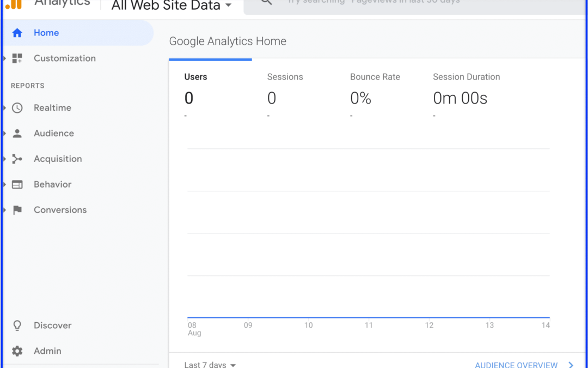This screenshot has height=368, width=588.
Task: Click the Acquisition branching icon
Action: (17, 159)
